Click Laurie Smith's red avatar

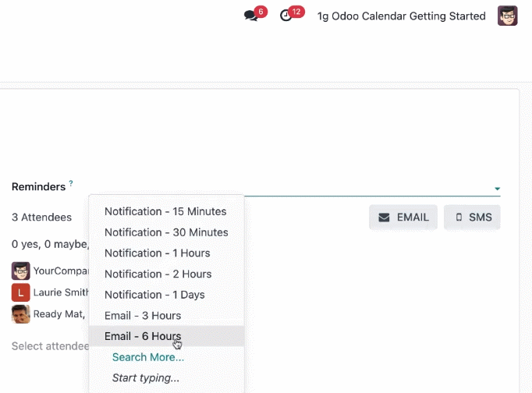pos(21,292)
